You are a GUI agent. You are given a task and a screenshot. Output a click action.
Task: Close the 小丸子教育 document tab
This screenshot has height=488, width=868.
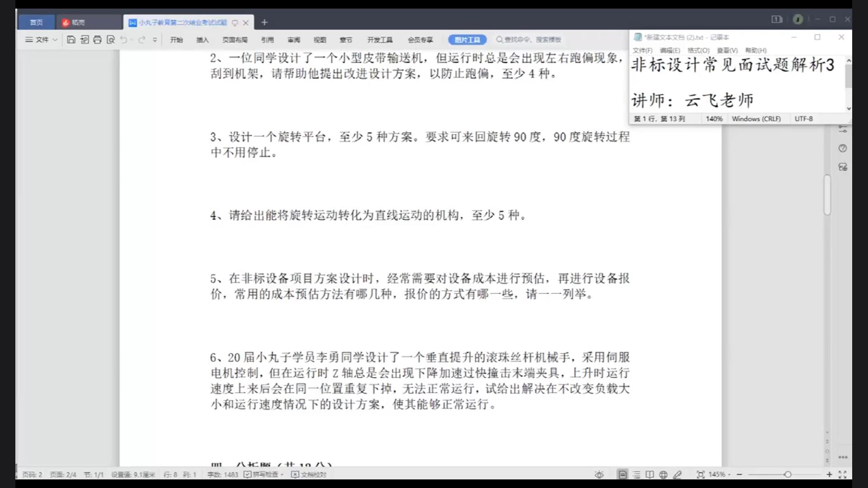[246, 23]
